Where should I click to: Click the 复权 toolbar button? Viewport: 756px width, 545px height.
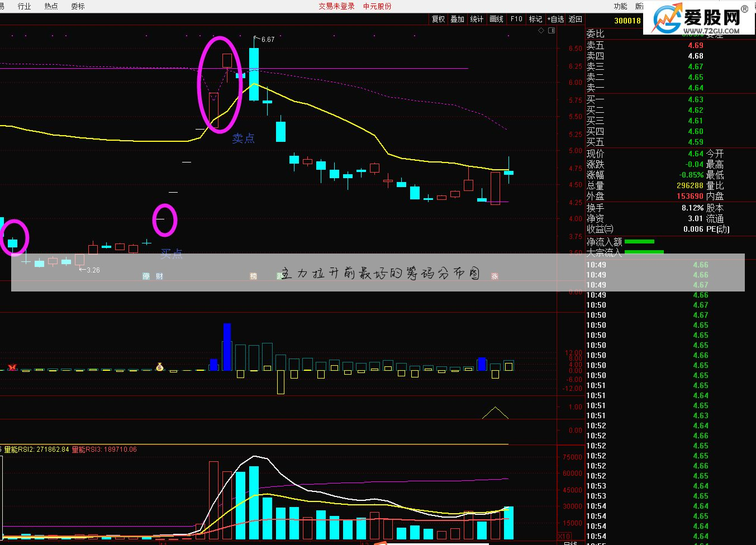tap(439, 19)
